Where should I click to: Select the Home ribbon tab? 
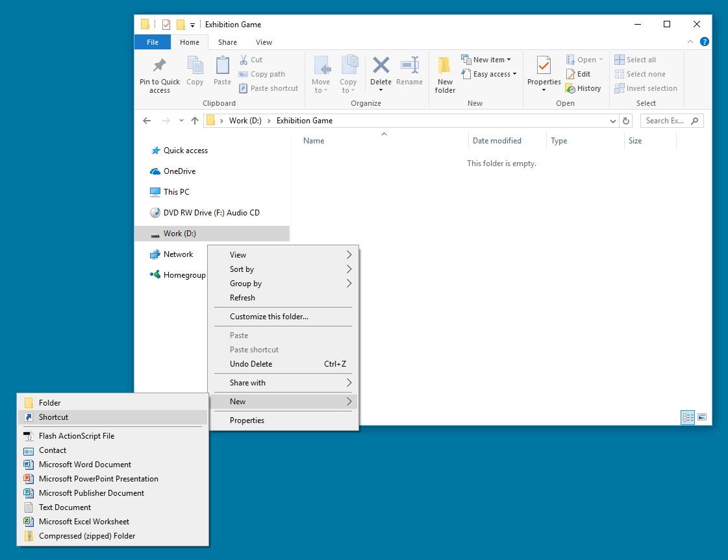pyautogui.click(x=190, y=42)
